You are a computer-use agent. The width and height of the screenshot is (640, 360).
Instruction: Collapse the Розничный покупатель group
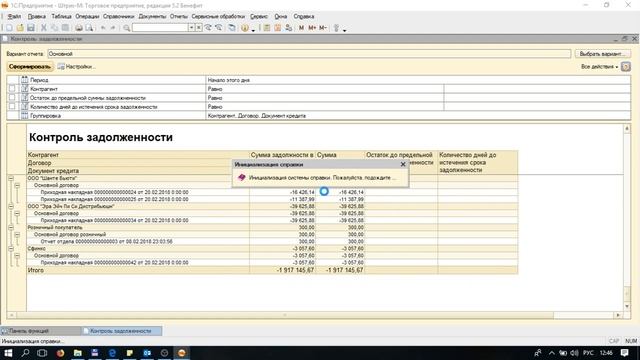tap(11, 227)
